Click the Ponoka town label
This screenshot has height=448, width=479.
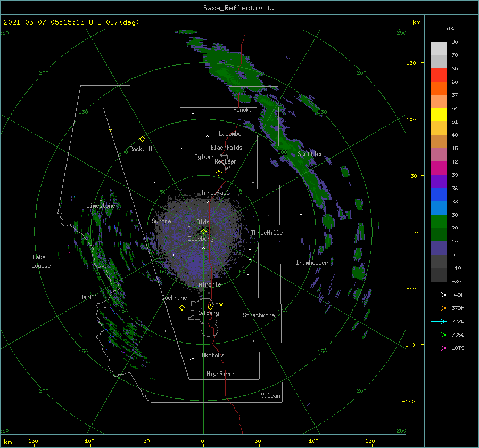pyautogui.click(x=243, y=110)
